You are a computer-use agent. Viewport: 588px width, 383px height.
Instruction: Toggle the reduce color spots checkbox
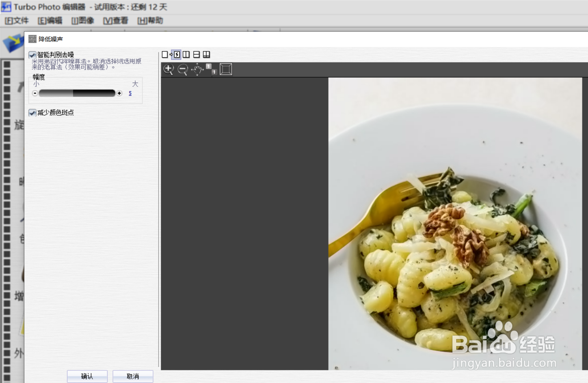(32, 113)
